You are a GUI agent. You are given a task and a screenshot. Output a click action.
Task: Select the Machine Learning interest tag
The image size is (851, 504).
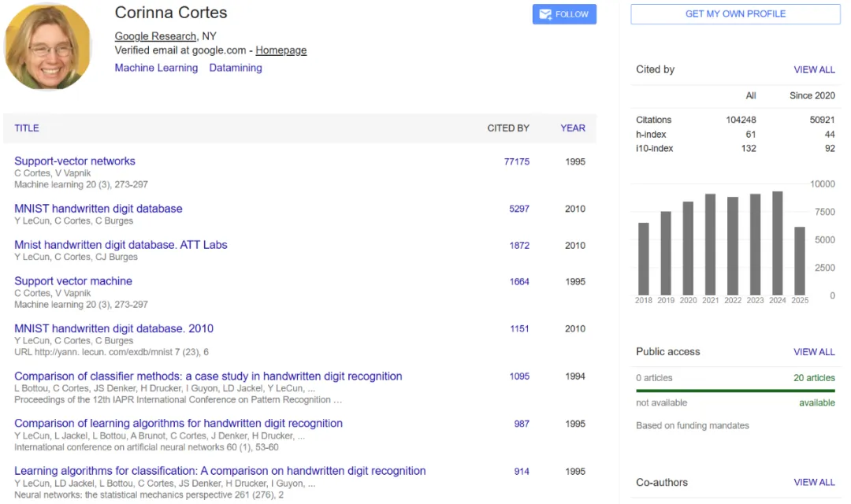click(156, 68)
